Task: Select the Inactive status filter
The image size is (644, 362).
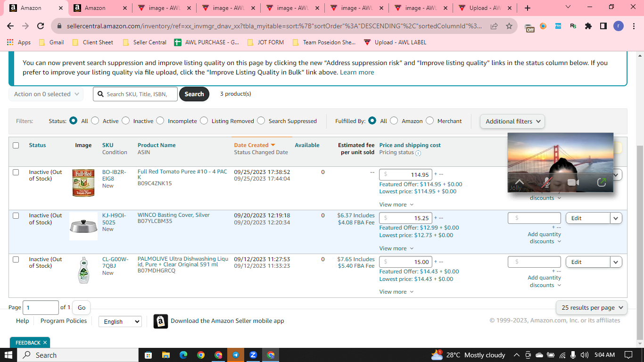Action: [125, 121]
